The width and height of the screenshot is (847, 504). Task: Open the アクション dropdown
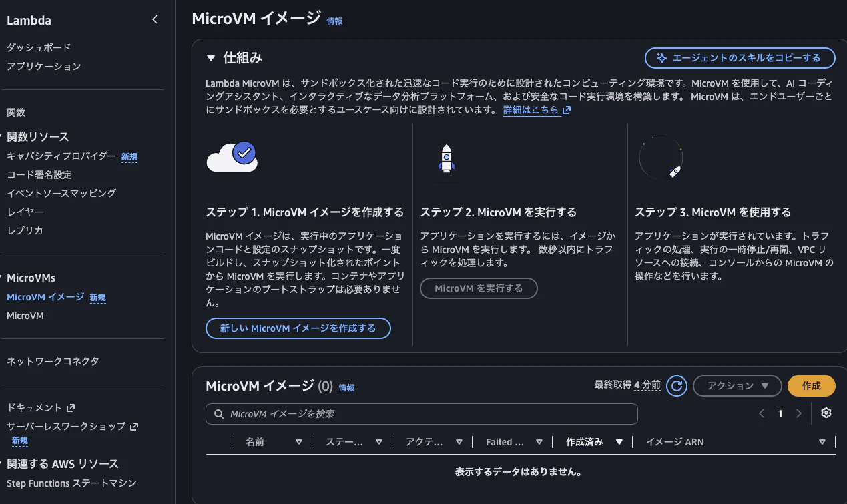[737, 386]
